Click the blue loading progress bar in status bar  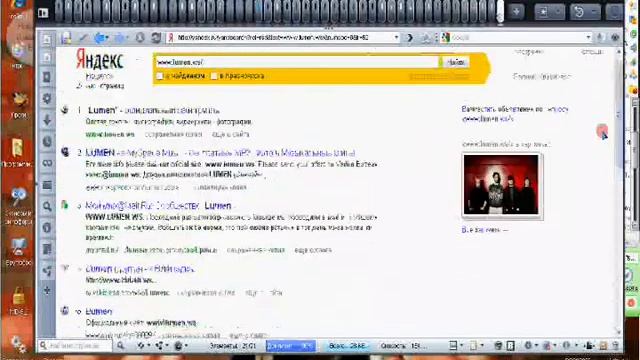point(290,346)
